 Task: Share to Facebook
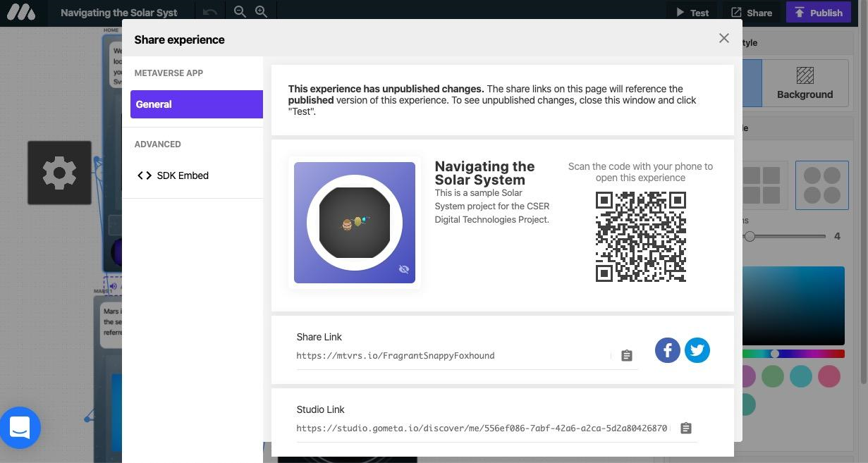click(x=668, y=350)
